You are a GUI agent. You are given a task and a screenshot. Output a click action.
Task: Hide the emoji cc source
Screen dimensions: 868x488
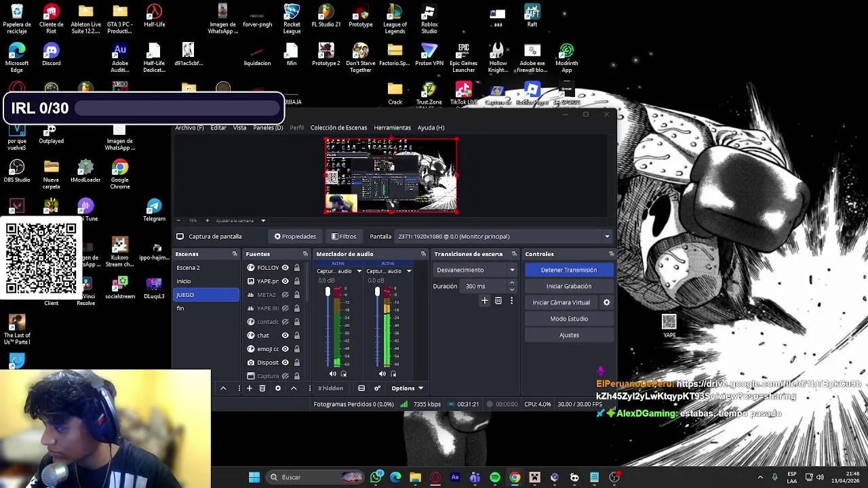(x=285, y=349)
